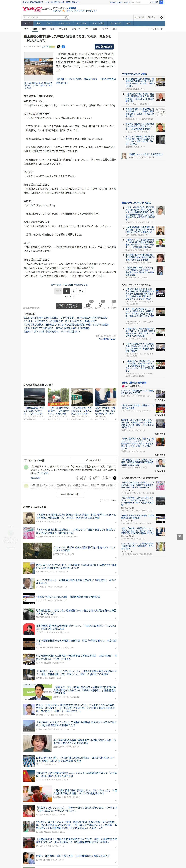Screen dimensions: 186x868
Task: Click the scroll-to-top arrow button
Action: pyautogui.click(x=180, y=537)
